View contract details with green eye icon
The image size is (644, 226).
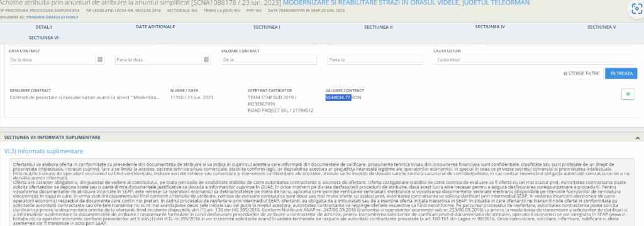[x=627, y=94]
